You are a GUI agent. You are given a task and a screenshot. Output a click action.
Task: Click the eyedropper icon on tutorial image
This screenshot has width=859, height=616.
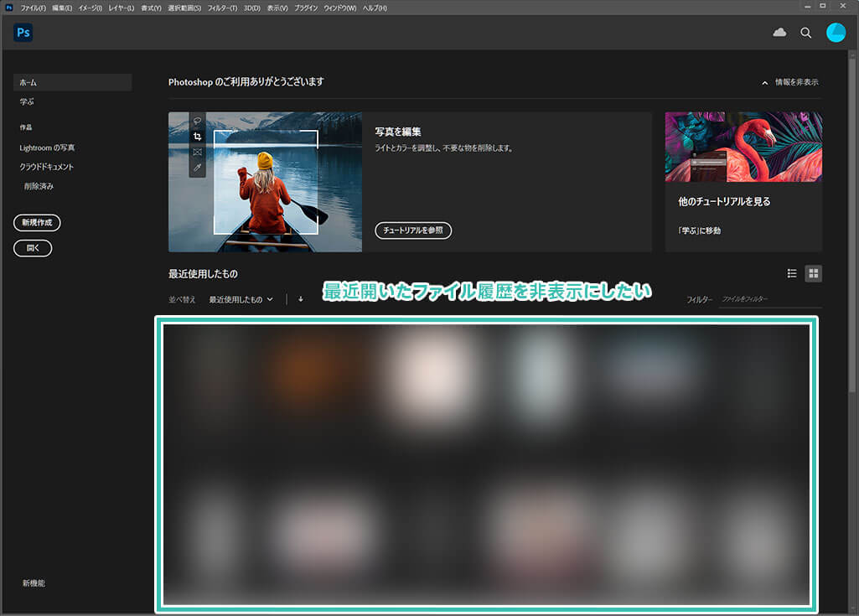point(197,167)
